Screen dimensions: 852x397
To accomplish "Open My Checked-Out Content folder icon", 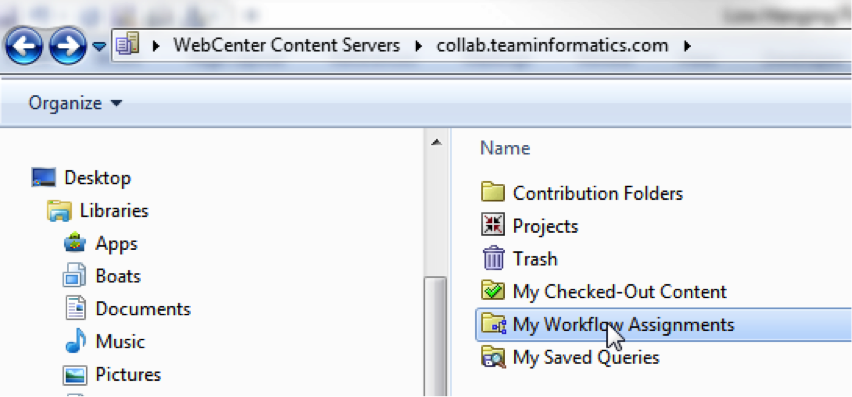I will click(493, 291).
